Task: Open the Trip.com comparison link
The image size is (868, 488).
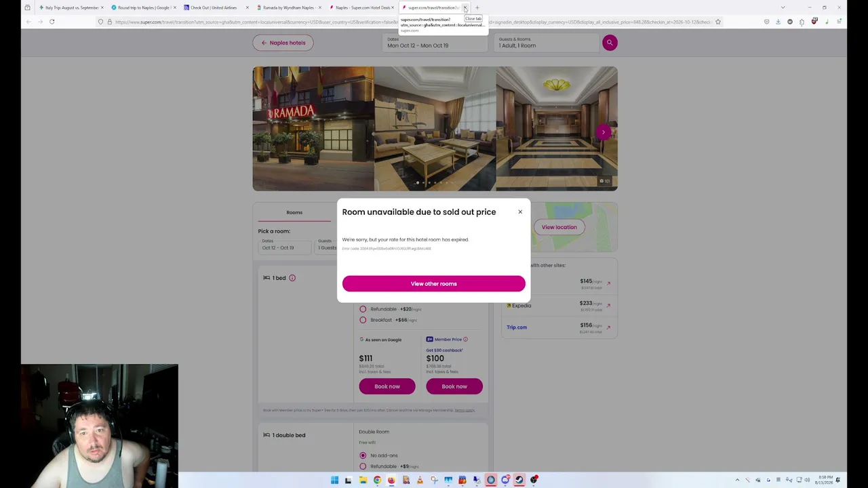Action: (517, 327)
